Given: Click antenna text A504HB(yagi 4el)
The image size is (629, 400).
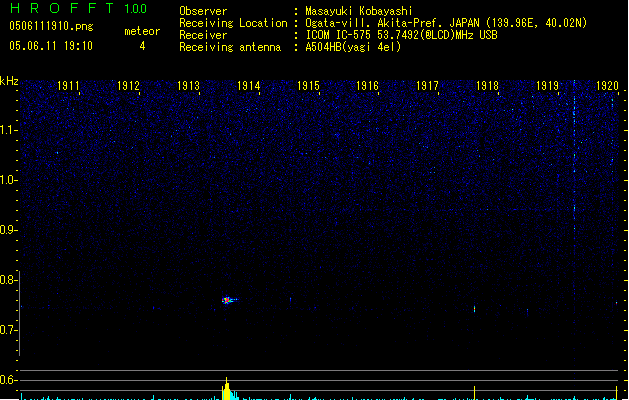Looking at the screenshot, I should [353, 47].
